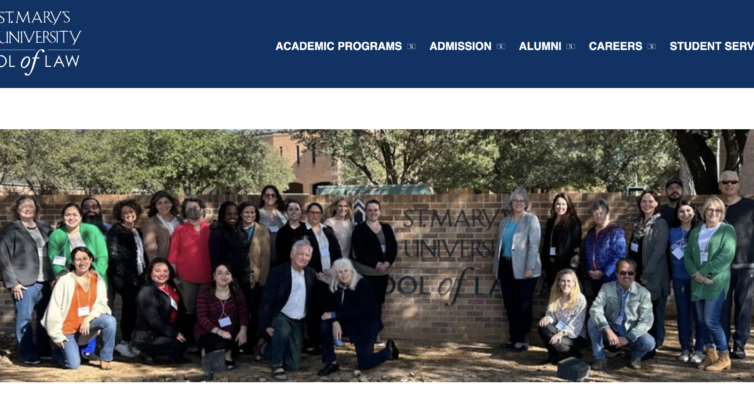Open the Academic Programs menu
This screenshot has height=400, width=754.
click(339, 46)
